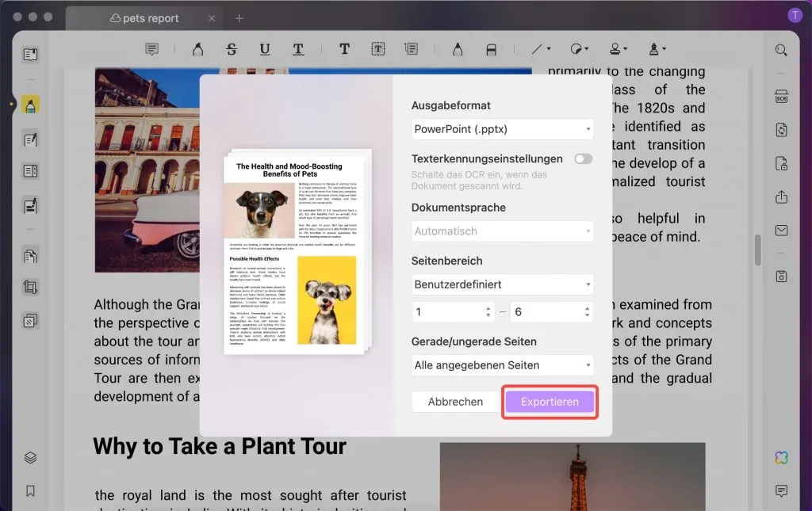Switch to the pets report tab
The height and width of the screenshot is (511, 812).
pos(144,17)
